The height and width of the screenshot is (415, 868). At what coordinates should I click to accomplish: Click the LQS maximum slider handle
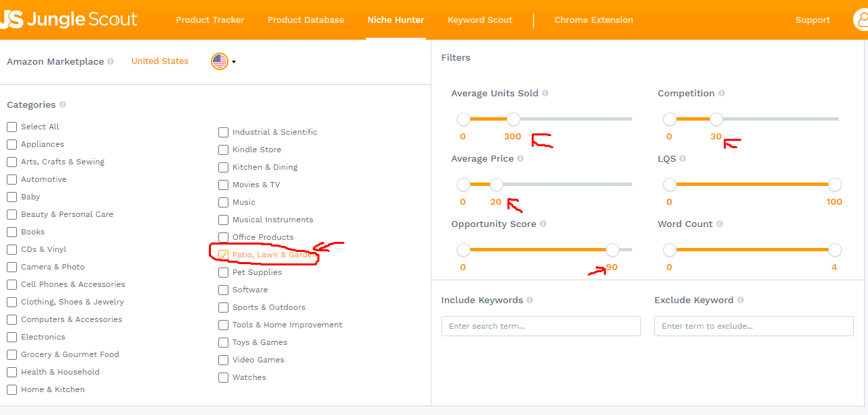835,185
